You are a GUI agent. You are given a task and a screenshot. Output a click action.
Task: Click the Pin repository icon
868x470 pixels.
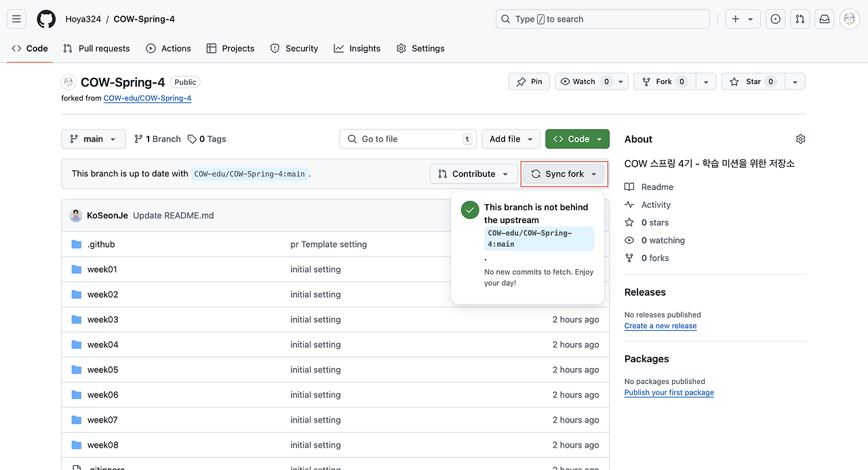529,81
